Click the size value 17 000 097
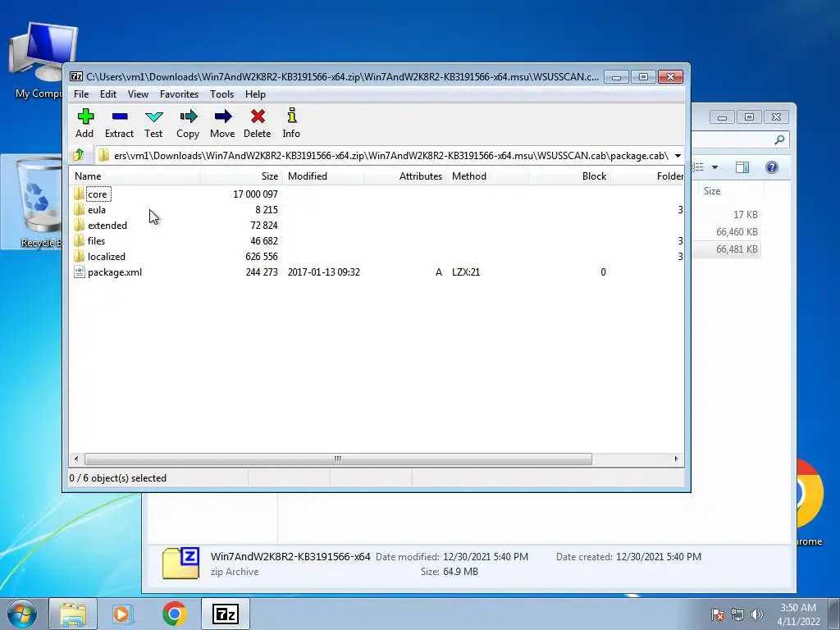This screenshot has height=630, width=840. 256,194
